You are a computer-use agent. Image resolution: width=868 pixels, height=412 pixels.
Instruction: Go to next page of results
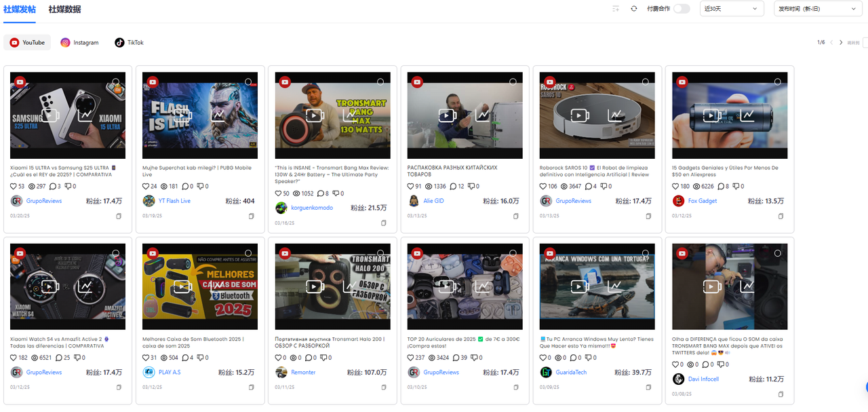841,43
